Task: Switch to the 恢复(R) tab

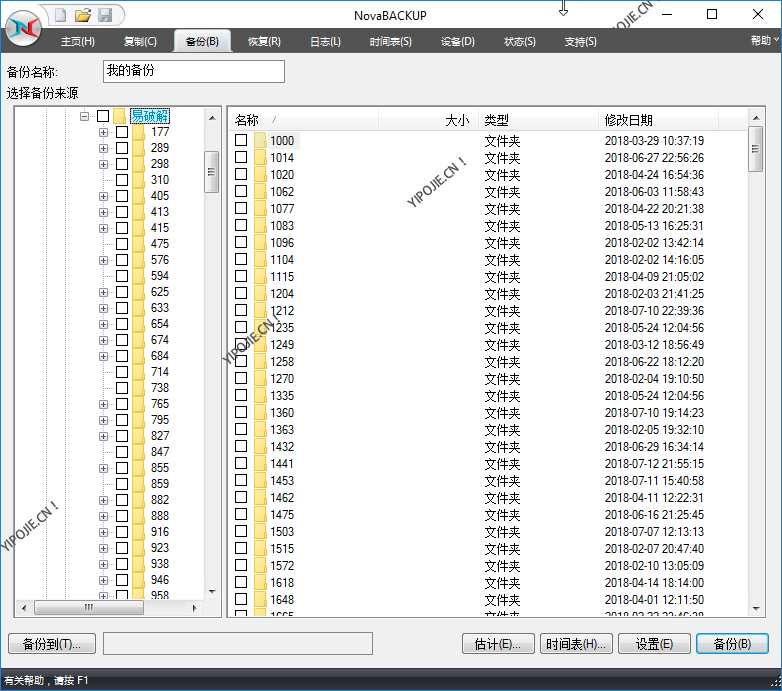Action: (263, 41)
